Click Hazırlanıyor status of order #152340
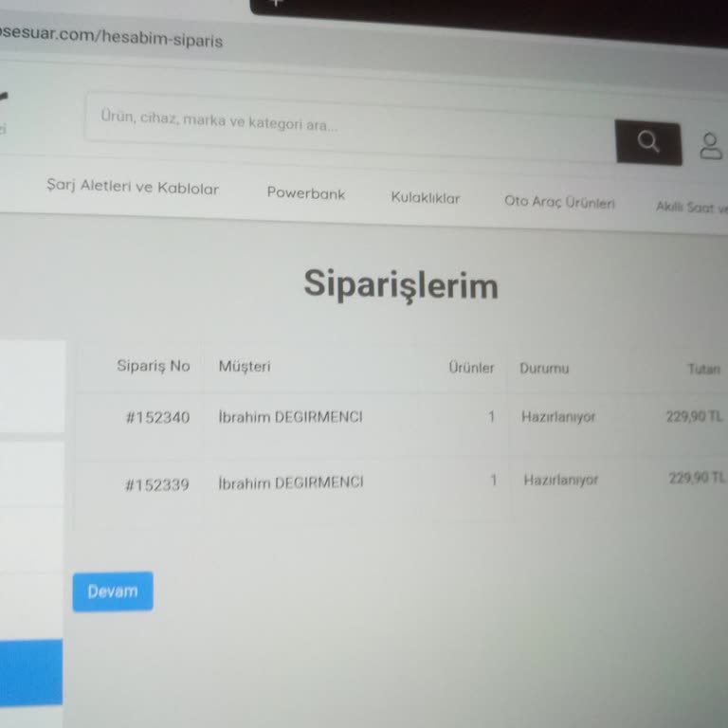 [x=558, y=417]
